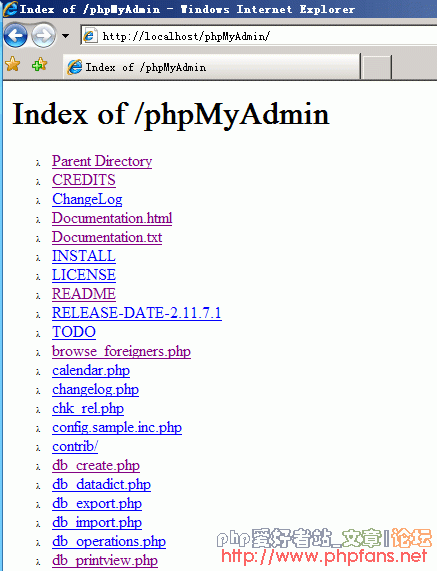Viewport: 437px width, 571px height.
Task: Open the README file link
Action: click(84, 294)
